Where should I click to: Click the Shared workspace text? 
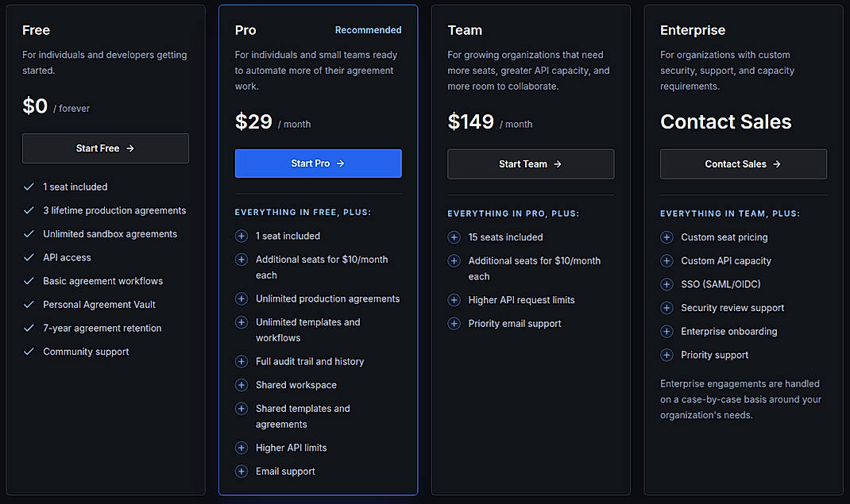click(296, 385)
